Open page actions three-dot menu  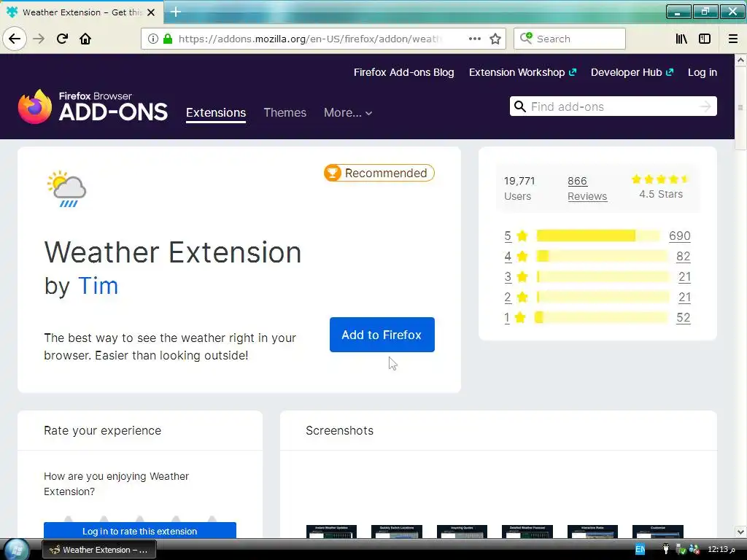coord(474,39)
